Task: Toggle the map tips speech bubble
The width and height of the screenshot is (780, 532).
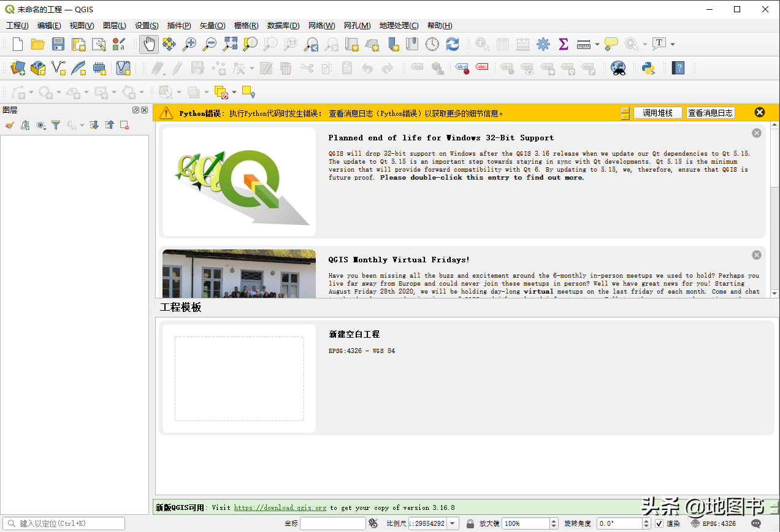Action: click(x=611, y=44)
